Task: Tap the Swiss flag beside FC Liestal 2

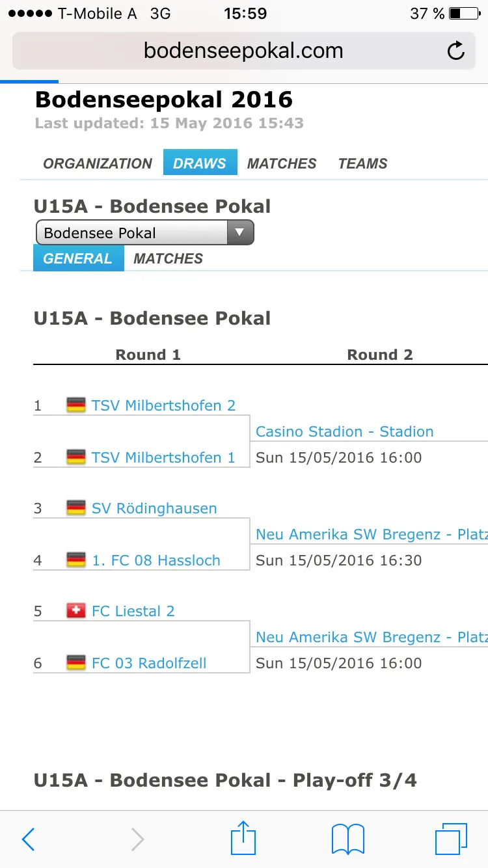Action: coord(76,610)
